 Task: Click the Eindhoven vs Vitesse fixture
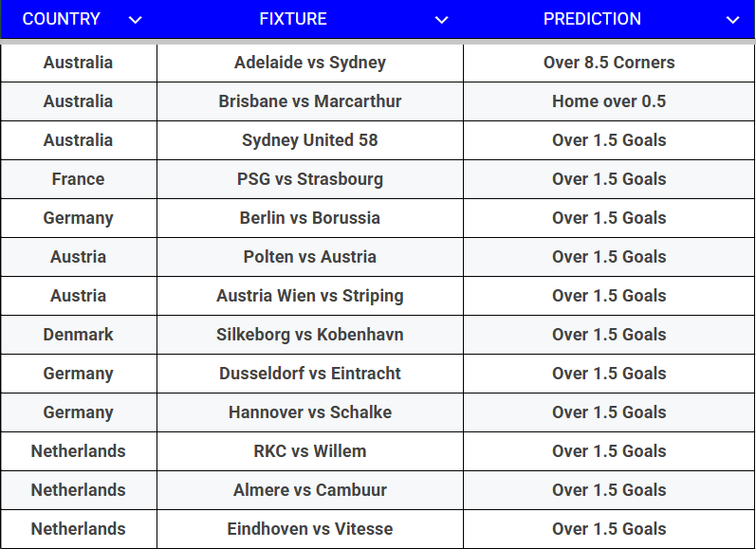[x=310, y=529]
